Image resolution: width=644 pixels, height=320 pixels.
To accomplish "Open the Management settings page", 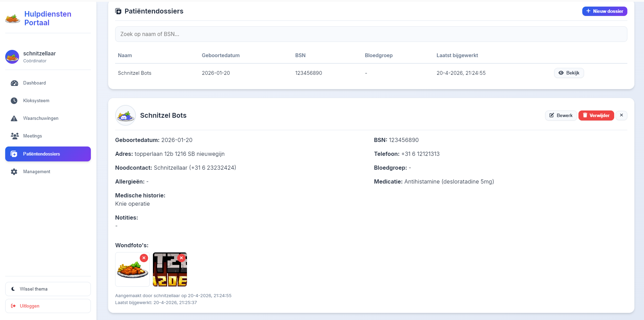I will (x=36, y=172).
